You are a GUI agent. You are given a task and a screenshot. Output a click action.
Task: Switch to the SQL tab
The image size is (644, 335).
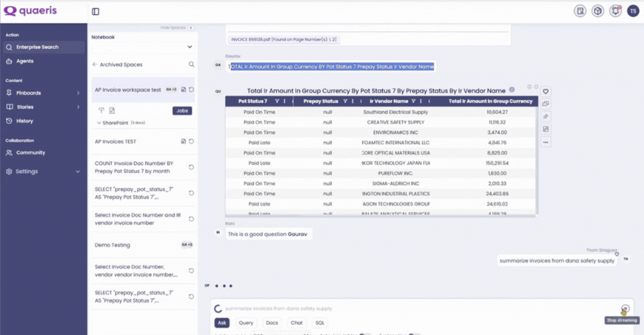pos(319,323)
